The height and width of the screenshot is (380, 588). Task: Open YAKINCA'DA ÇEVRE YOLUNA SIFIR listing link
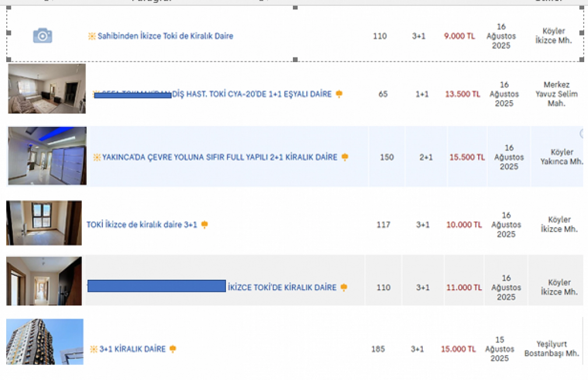(220, 157)
